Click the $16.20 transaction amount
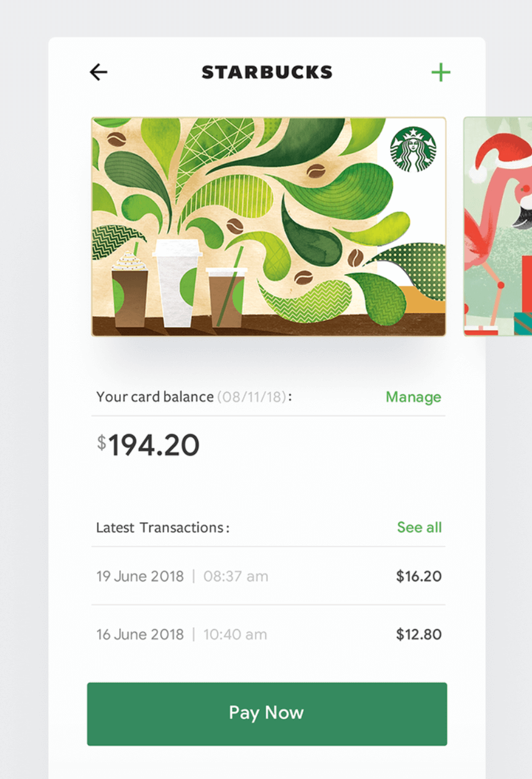This screenshot has width=532, height=779. (418, 577)
